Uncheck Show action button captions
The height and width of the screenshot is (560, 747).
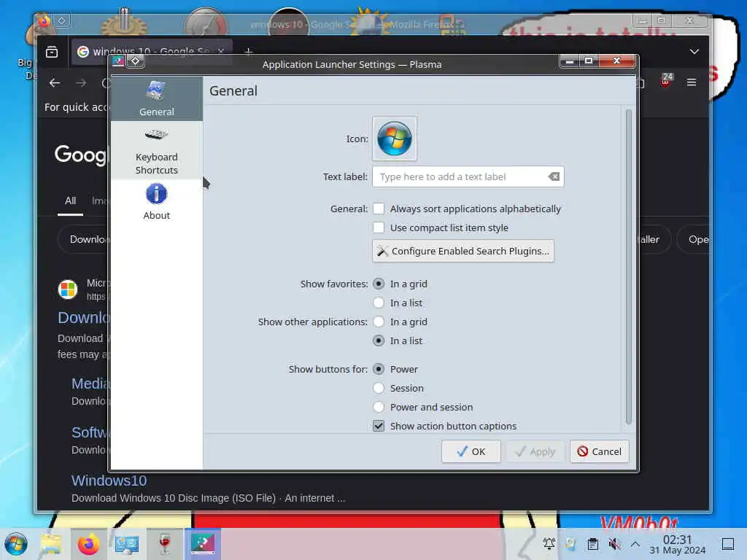[379, 426]
